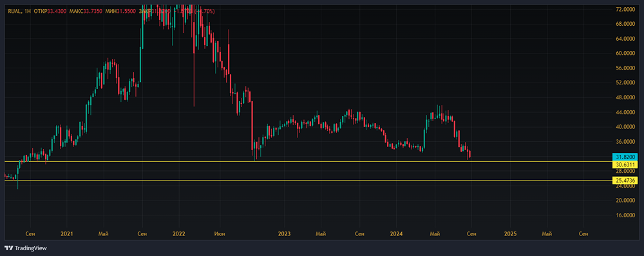644x256 pixels.
Task: Click the 2024 label on time axis
Action: (396, 234)
